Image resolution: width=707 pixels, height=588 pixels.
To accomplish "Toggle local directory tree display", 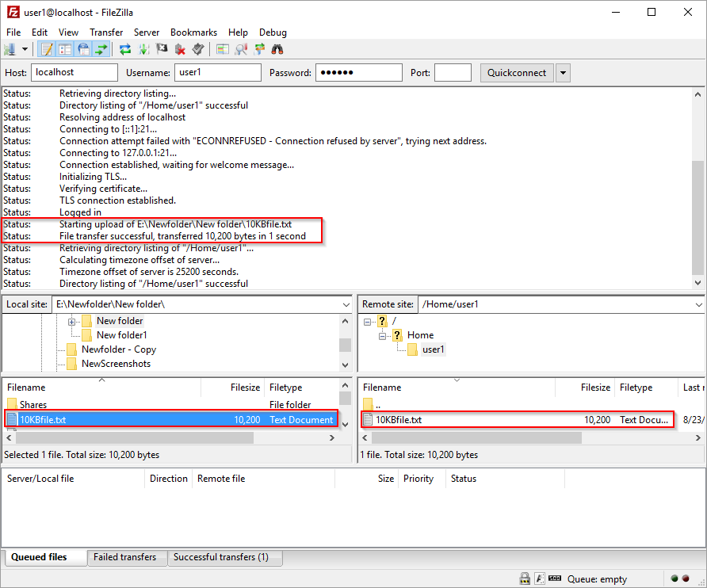I will [x=65, y=49].
